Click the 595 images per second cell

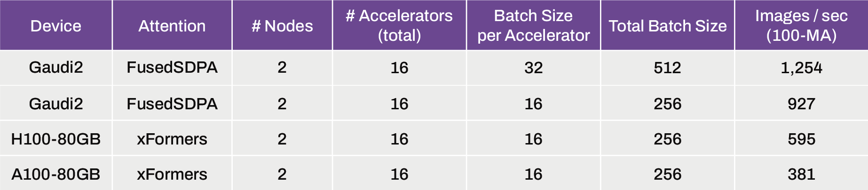point(801,139)
